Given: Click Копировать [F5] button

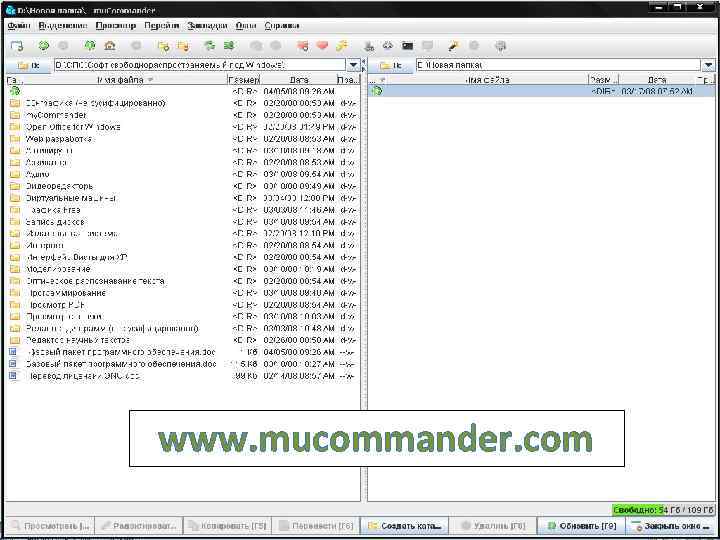Looking at the screenshot, I should pyautogui.click(x=227, y=526).
